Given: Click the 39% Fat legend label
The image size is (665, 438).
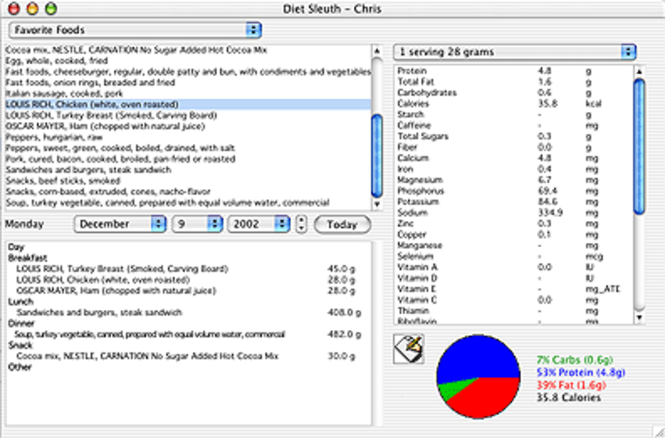Looking at the screenshot, I should click(x=571, y=385).
